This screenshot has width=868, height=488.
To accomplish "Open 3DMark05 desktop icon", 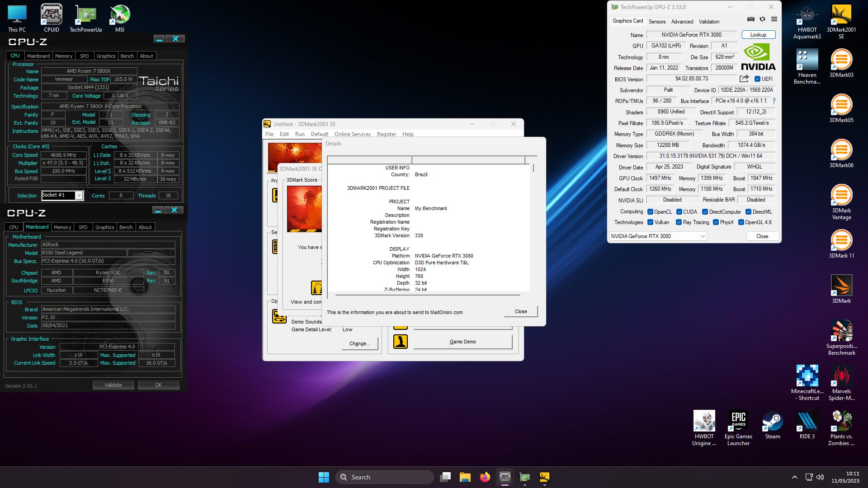I will 841,108.
